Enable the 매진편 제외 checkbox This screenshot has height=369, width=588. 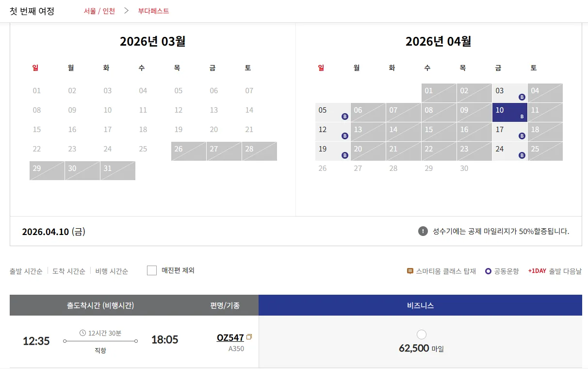[x=152, y=270]
